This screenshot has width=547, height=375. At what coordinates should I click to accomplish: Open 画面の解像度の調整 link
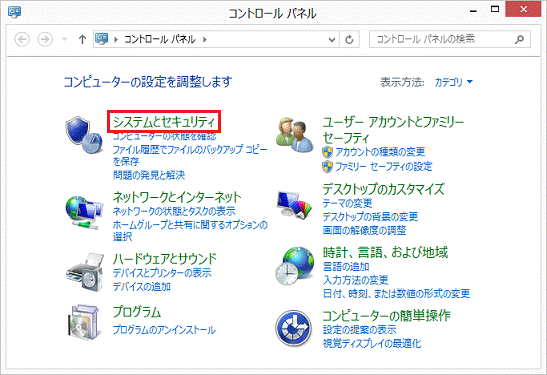click(x=365, y=230)
